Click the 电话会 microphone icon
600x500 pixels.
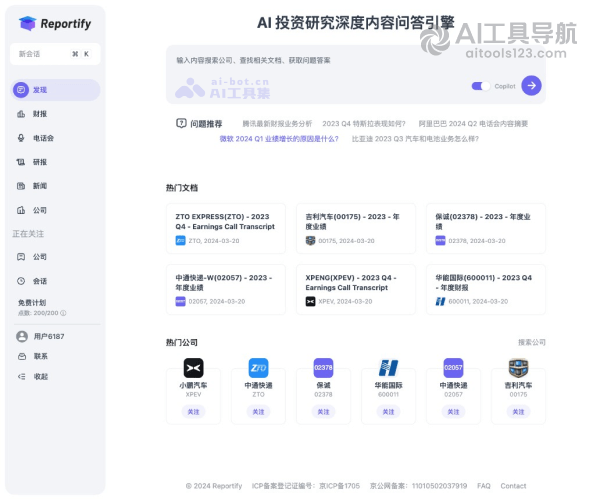tap(21, 138)
